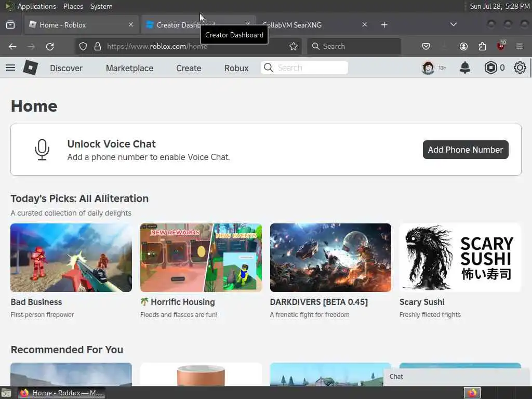Click the Bad Business thumbnail
The width and height of the screenshot is (532, 399).
[71, 258]
